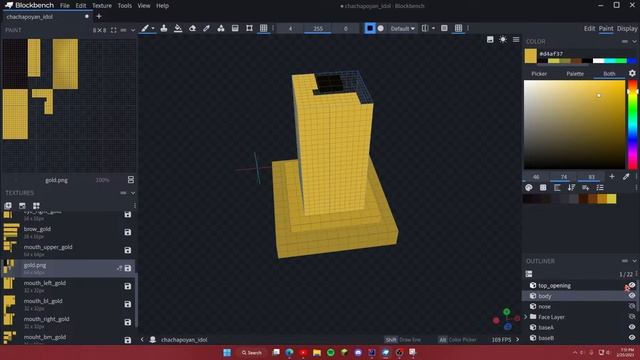This screenshot has height=360, width=640.
Task: Open the View menu
Action: [144, 6]
